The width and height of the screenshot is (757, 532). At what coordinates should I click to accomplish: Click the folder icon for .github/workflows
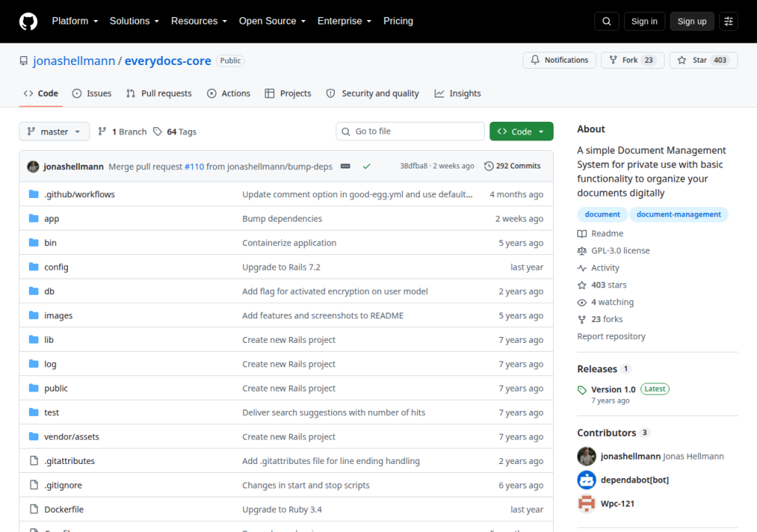pyautogui.click(x=33, y=194)
